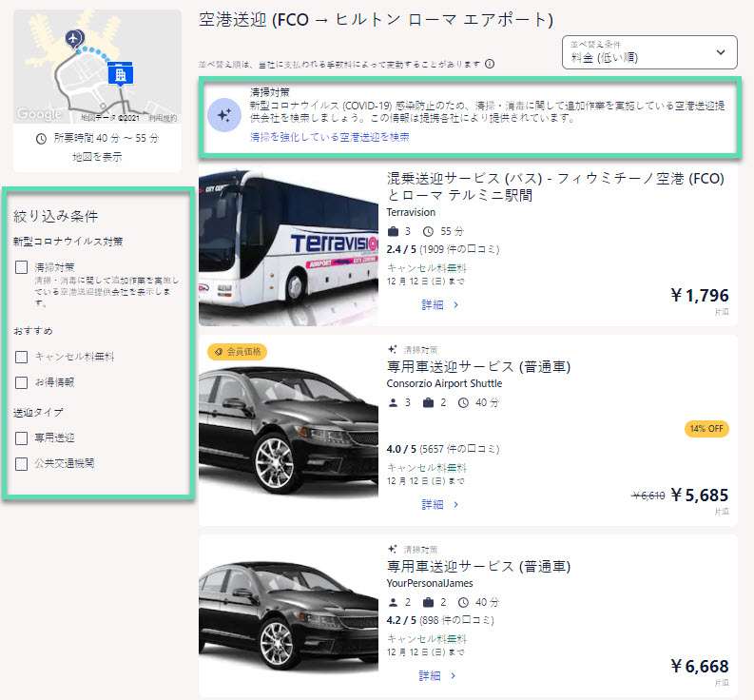This screenshot has height=700, width=754.
Task: Check the キャンセル料無料 filter
Action: pyautogui.click(x=21, y=357)
